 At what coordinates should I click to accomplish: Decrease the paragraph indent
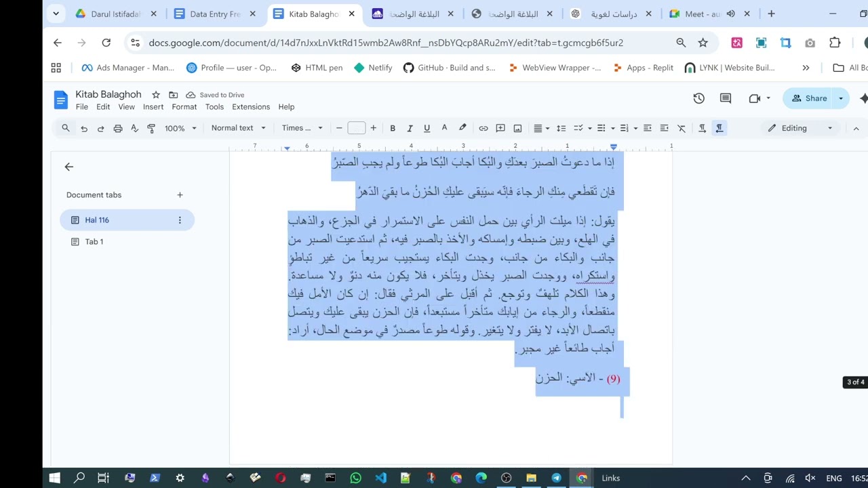tap(648, 128)
